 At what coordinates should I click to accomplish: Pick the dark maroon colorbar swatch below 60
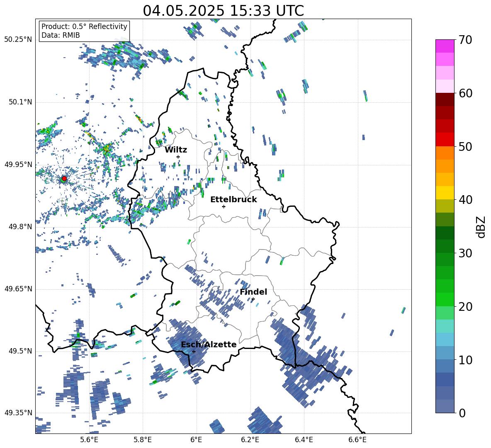click(x=445, y=99)
